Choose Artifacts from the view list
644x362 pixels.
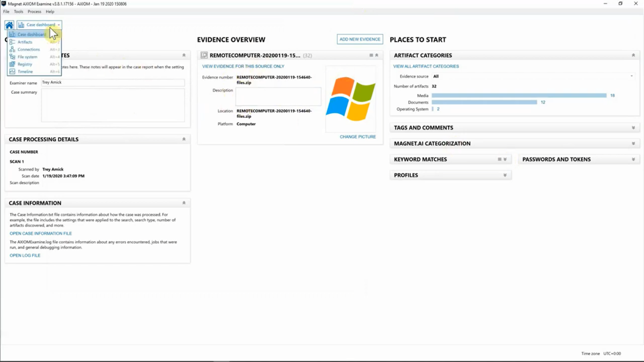pyautogui.click(x=34, y=42)
